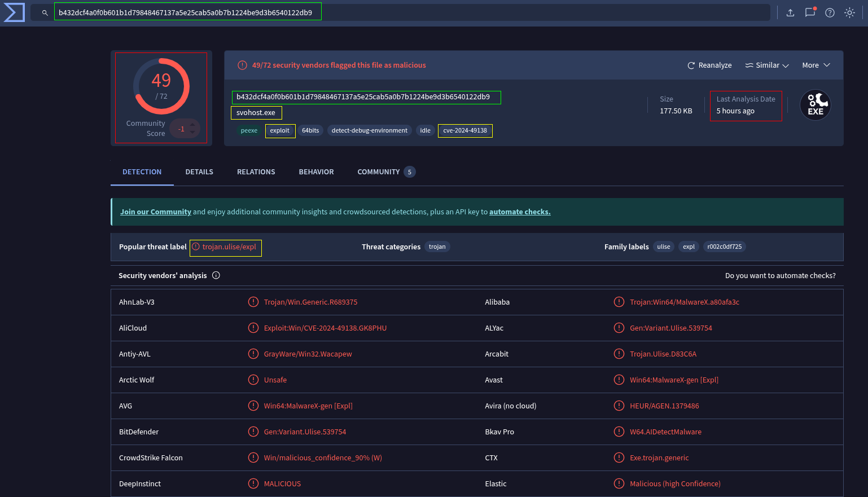Screen dimensions: 868x497
Task: Vote down the community score
Action: (192, 133)
